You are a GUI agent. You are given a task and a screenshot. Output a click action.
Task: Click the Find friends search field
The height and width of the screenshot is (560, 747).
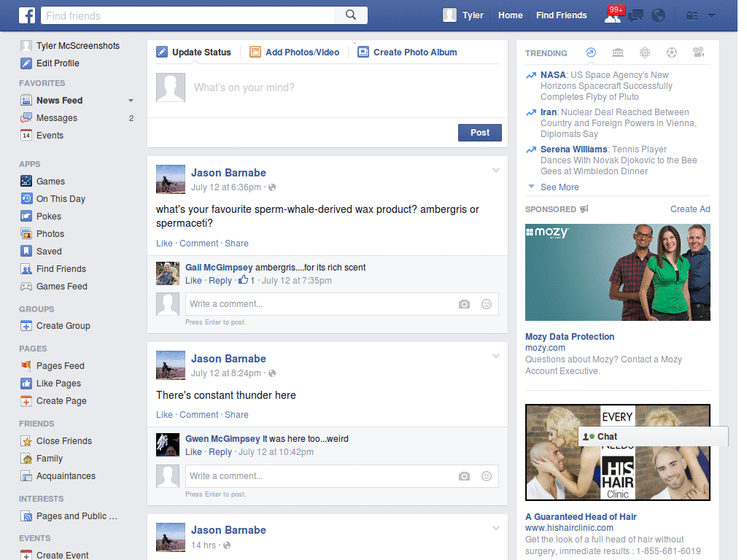187,15
